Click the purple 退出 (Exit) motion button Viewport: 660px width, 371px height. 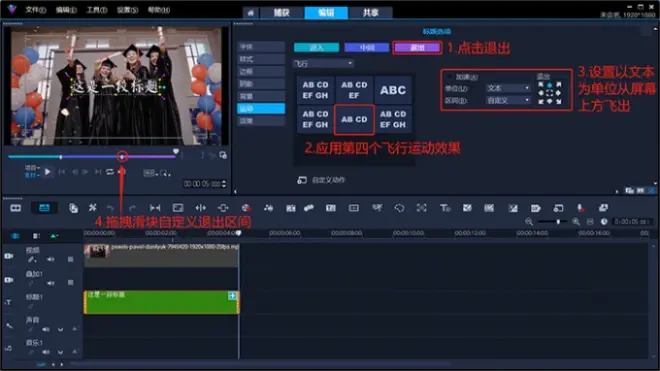[x=417, y=48]
